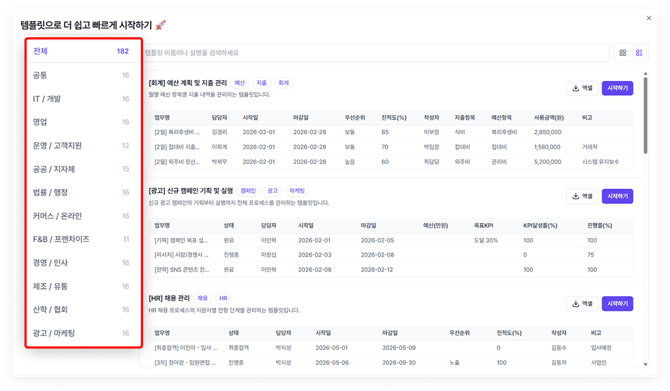Click the 입사예정 note cell

[x=601, y=348]
